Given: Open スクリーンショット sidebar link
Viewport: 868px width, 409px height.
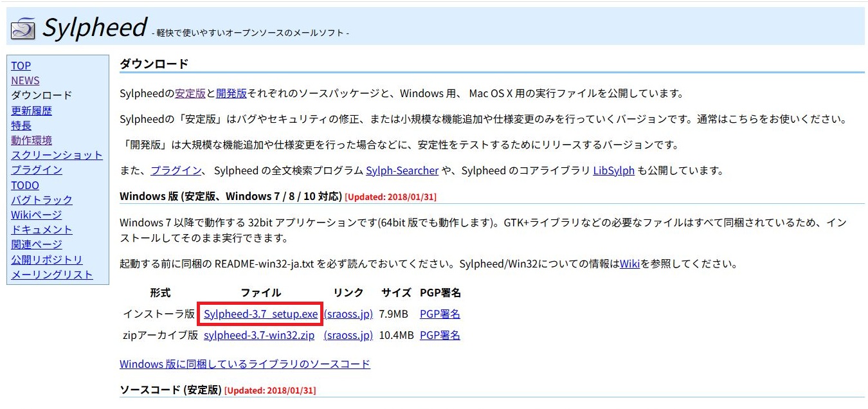Looking at the screenshot, I should [x=57, y=155].
